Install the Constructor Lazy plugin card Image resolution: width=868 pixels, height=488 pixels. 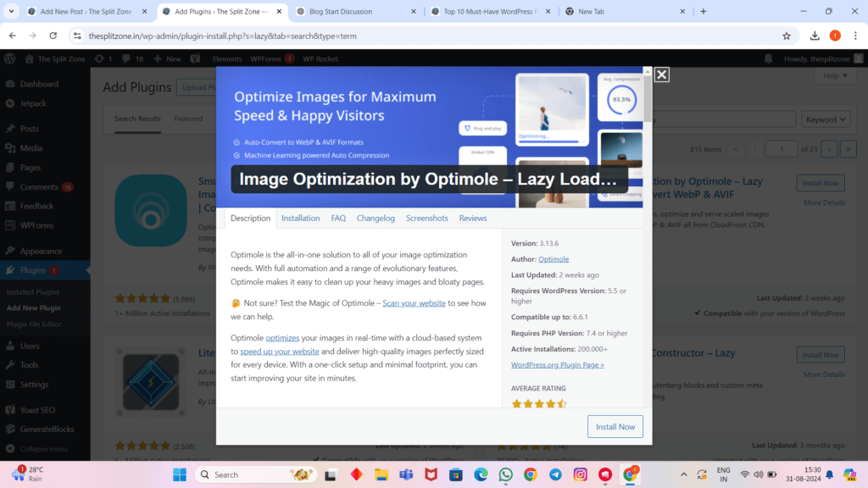point(821,355)
